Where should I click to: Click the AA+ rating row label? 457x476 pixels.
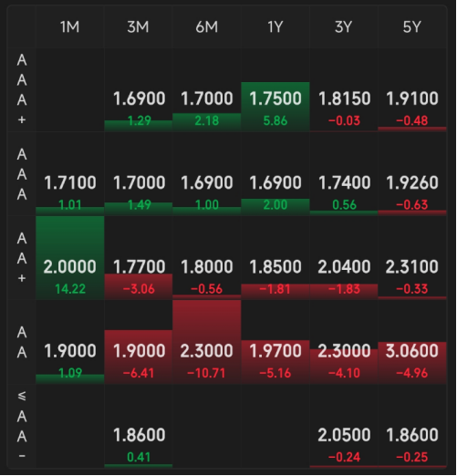point(22,258)
